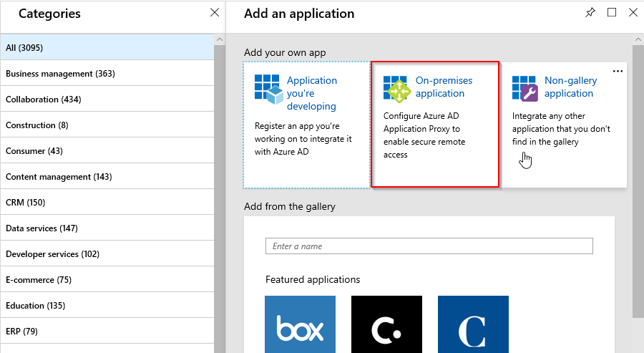Screen dimensions: 644x353
Task: Open the Box featured application tile
Action: tap(300, 324)
